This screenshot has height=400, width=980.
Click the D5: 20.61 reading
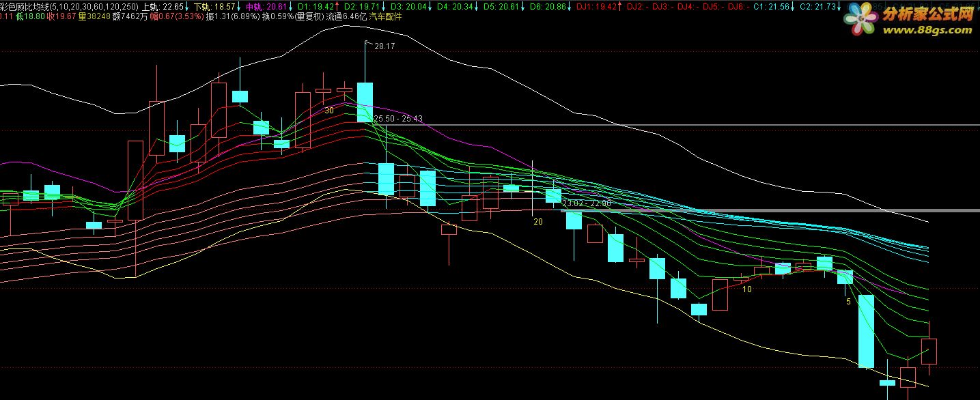(x=503, y=6)
